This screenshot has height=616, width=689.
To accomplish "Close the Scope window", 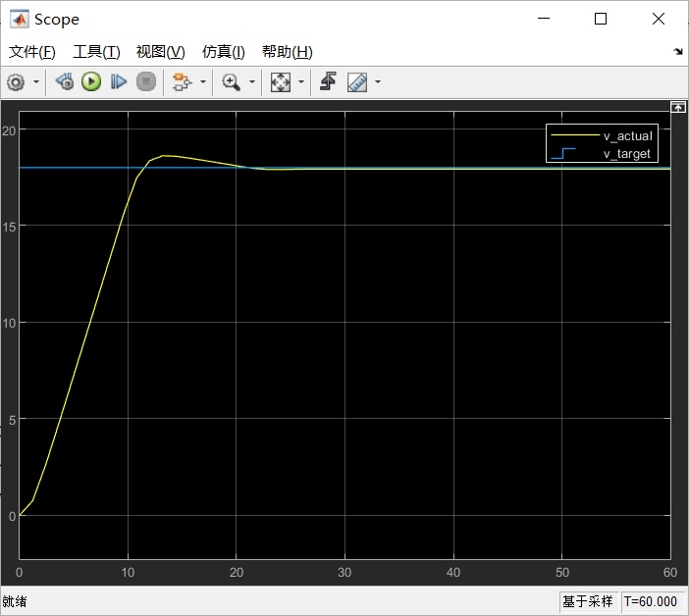I will click(659, 19).
